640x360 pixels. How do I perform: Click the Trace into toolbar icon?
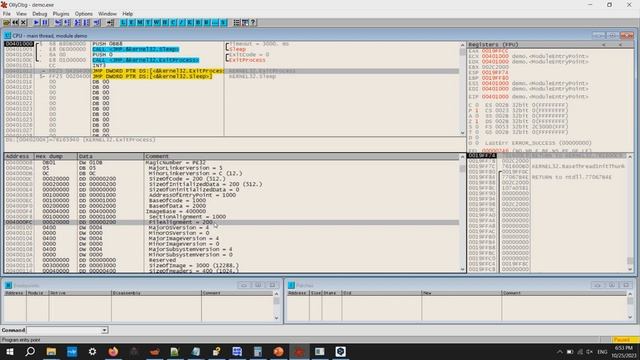point(77,22)
